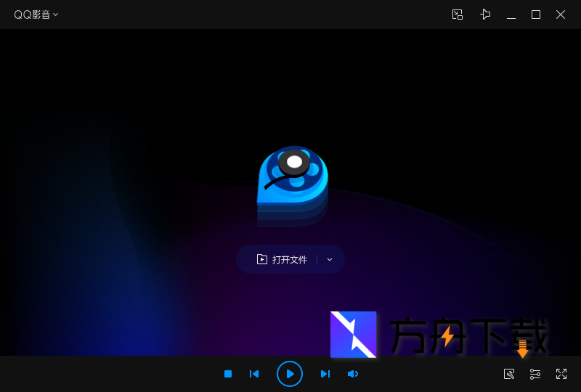This screenshot has height=392, width=581.
Task: Click the film reel logo
Action: coord(292,181)
